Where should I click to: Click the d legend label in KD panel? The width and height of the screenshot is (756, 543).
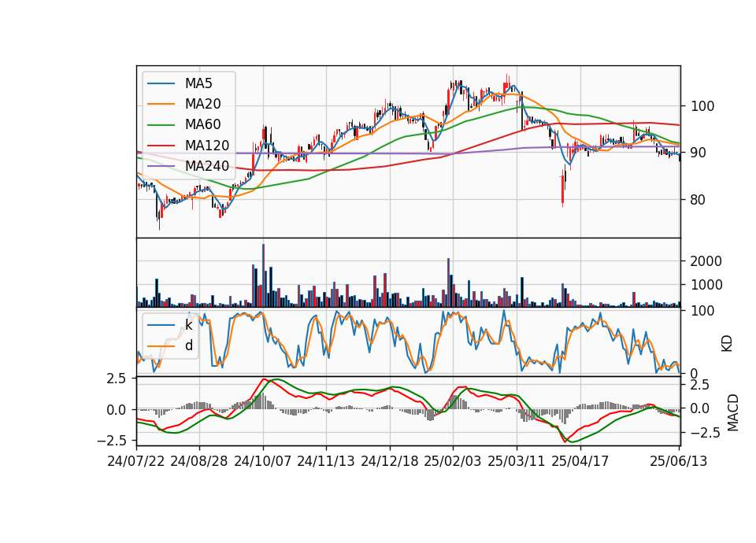pos(188,345)
